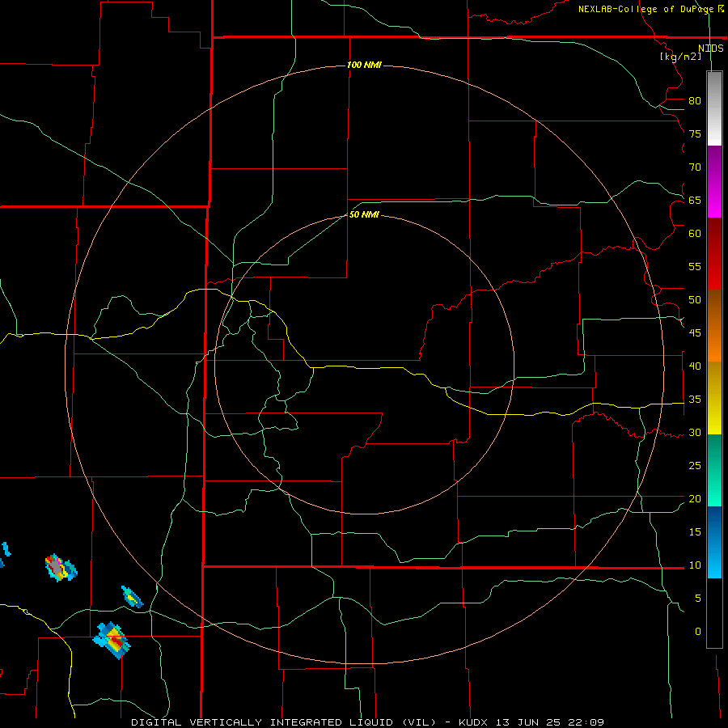Click the 20 value on the VIL scale

695,499
